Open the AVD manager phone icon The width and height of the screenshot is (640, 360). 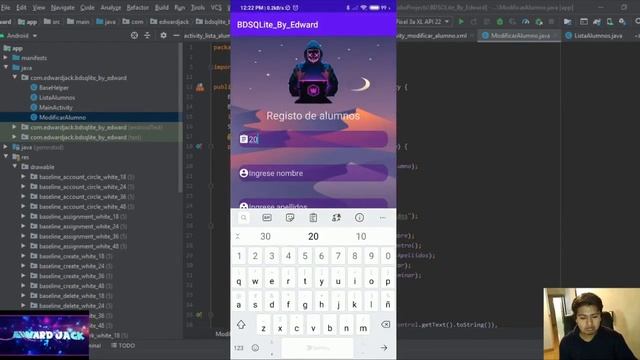[610, 21]
